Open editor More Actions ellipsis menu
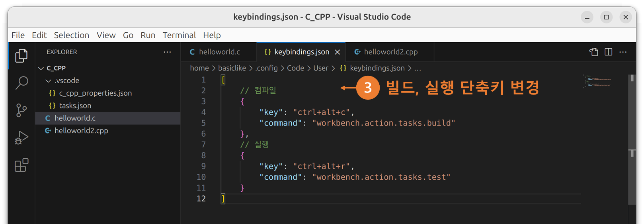 623,52
